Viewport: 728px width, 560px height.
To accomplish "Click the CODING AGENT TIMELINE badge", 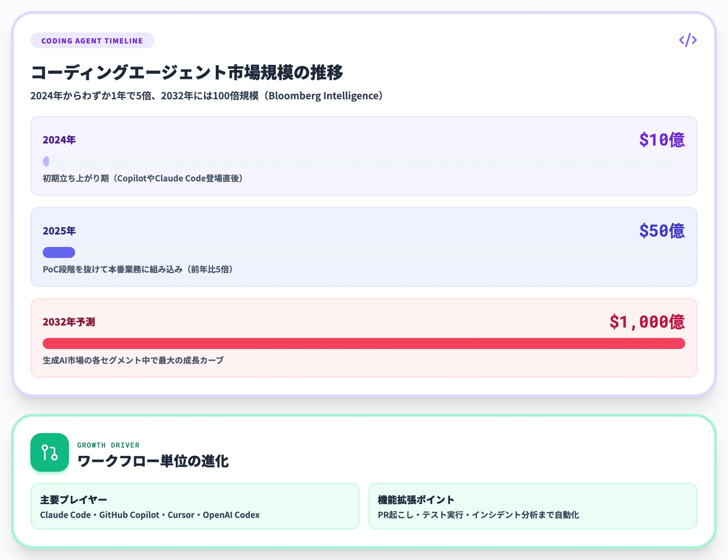I will pos(92,41).
